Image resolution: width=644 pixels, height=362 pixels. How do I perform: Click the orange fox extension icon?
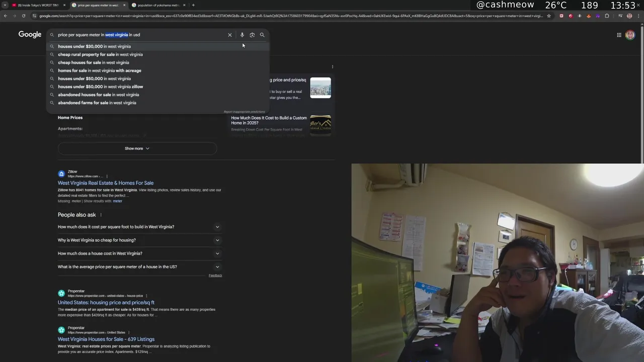(589, 16)
